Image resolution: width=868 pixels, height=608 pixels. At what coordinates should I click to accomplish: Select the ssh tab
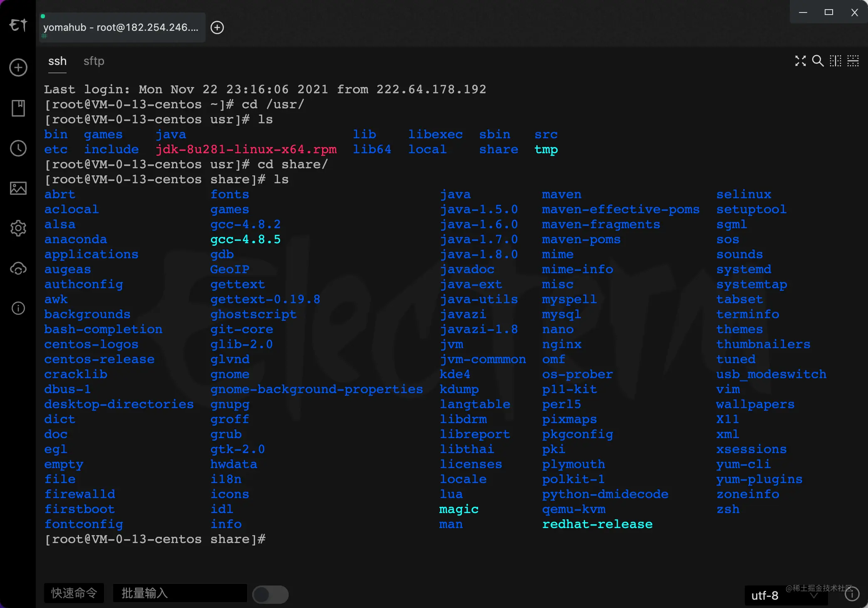click(57, 61)
